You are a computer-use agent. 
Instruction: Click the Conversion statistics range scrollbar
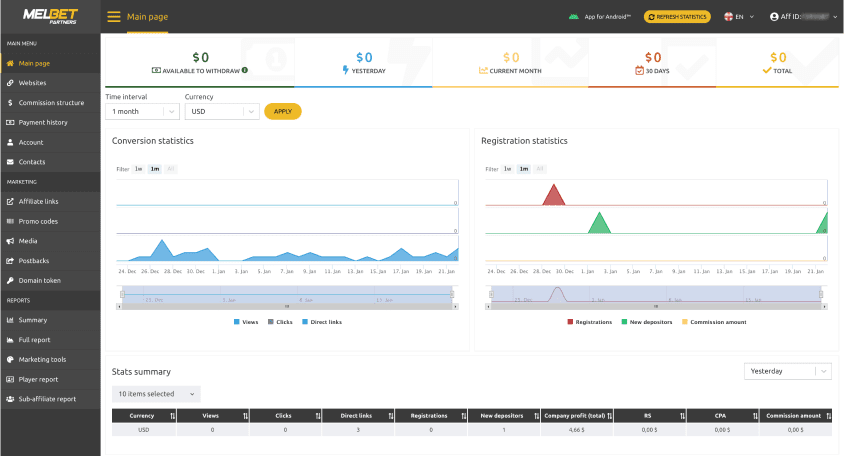point(287,307)
